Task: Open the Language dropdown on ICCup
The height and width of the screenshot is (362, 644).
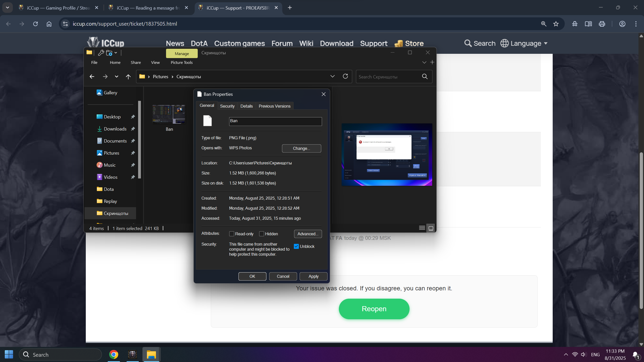Action: pos(524,43)
